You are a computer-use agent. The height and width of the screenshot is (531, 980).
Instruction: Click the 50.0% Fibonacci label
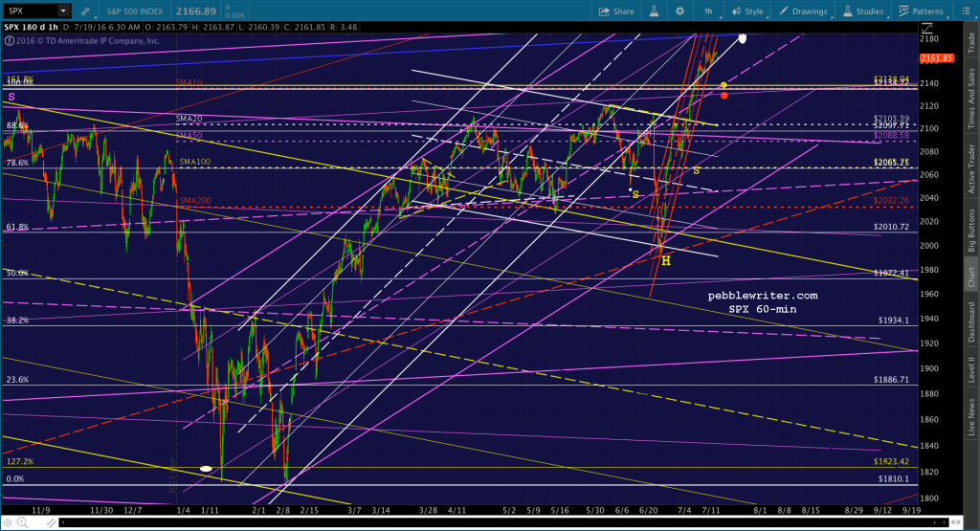tap(17, 273)
